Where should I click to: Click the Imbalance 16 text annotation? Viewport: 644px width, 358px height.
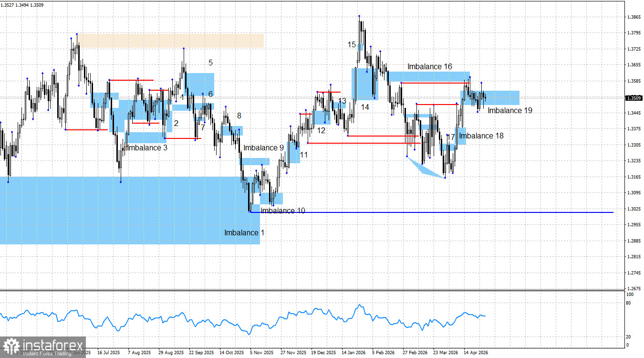tap(429, 67)
